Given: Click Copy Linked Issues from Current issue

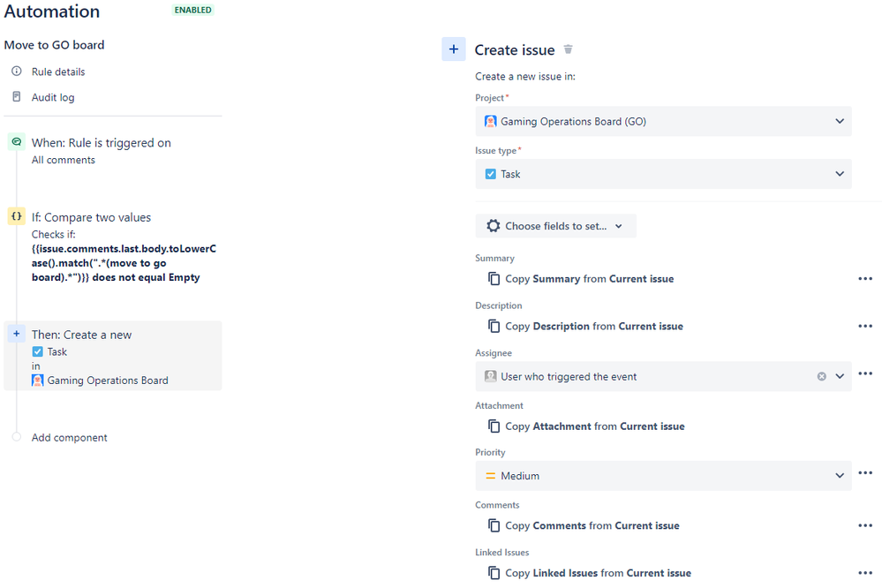Looking at the screenshot, I should (598, 573).
